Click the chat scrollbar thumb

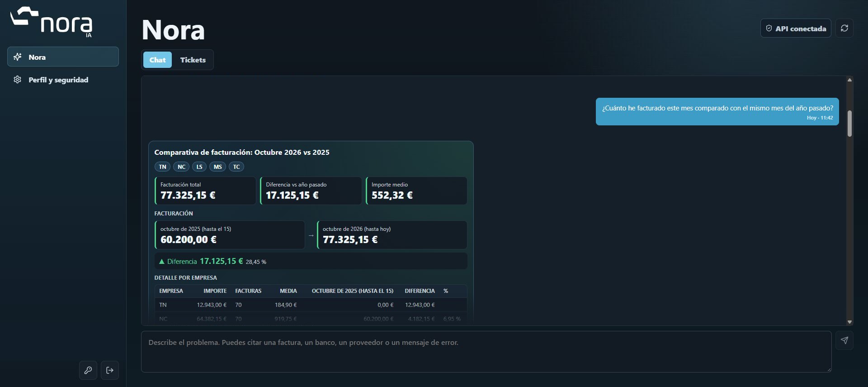pos(849,124)
